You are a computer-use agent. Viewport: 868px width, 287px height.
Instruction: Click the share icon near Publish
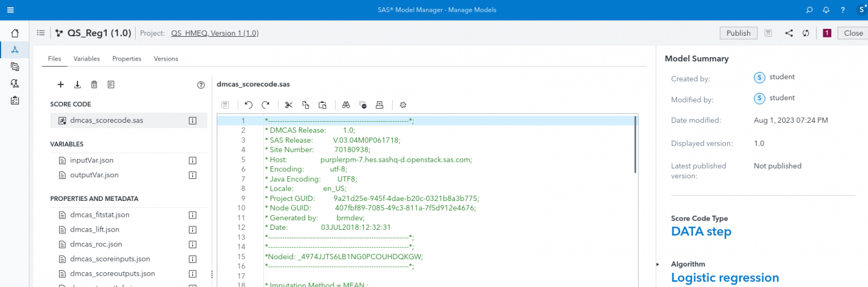(x=789, y=33)
